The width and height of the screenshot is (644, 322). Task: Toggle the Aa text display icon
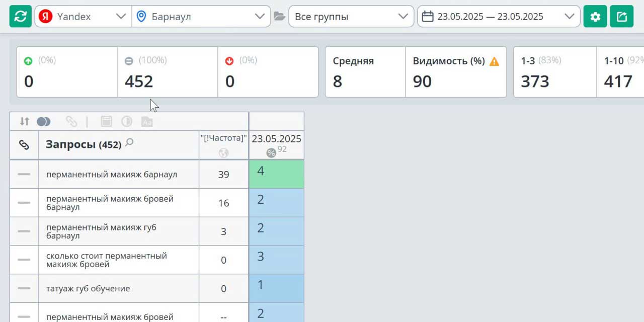[x=147, y=121]
